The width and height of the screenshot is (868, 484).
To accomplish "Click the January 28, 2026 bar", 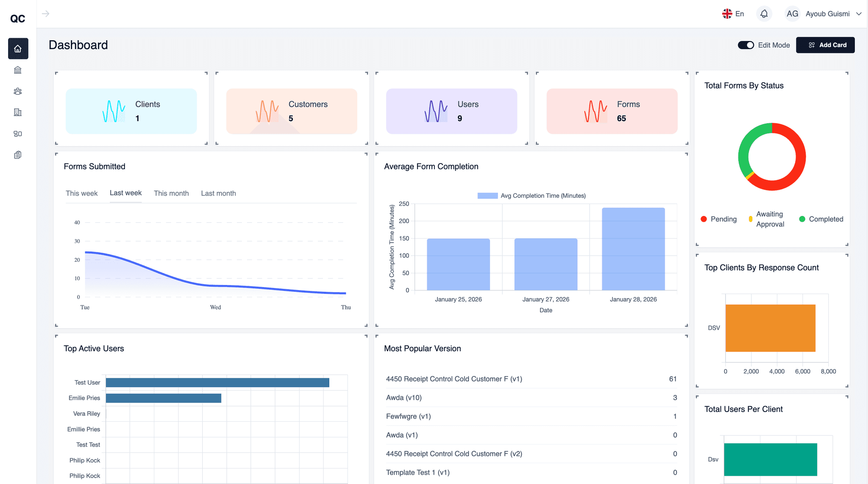I will click(633, 249).
